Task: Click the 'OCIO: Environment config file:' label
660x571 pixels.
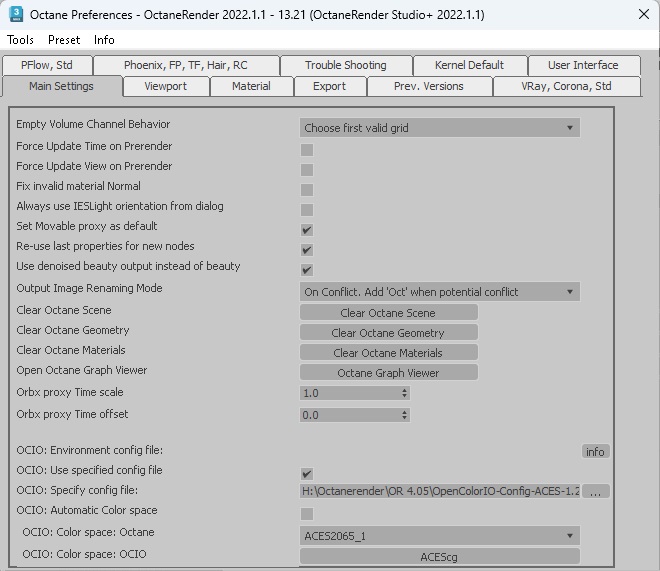Action: [90, 450]
